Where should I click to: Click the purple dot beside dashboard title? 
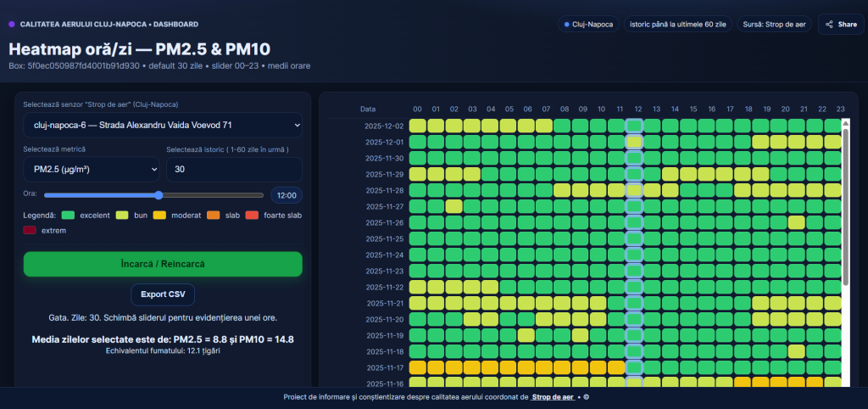tap(11, 25)
